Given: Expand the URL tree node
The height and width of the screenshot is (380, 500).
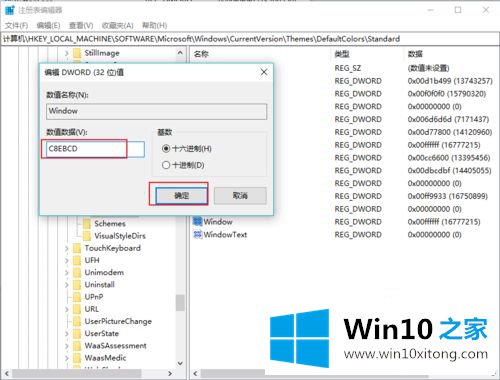Looking at the screenshot, I should [66, 309].
